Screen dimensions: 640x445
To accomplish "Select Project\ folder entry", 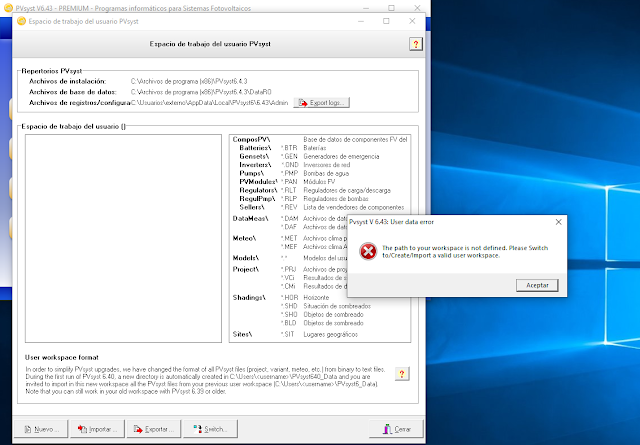I will (246, 269).
